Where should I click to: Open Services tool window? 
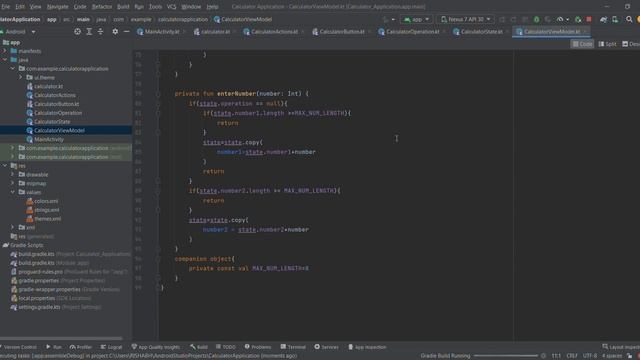pos(327,347)
